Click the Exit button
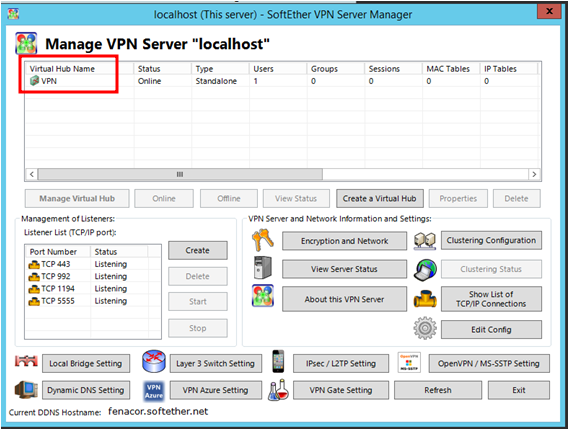Viewport: 569px width, 430px height. pos(519,390)
